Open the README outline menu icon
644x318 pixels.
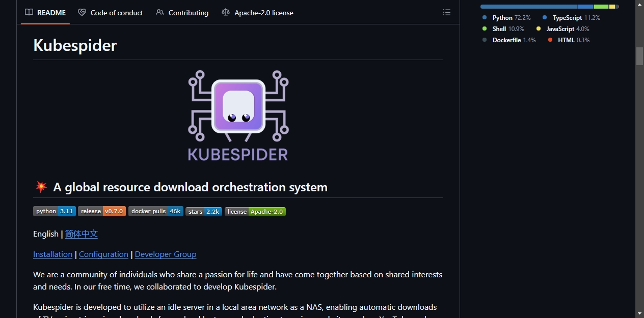[x=447, y=12]
